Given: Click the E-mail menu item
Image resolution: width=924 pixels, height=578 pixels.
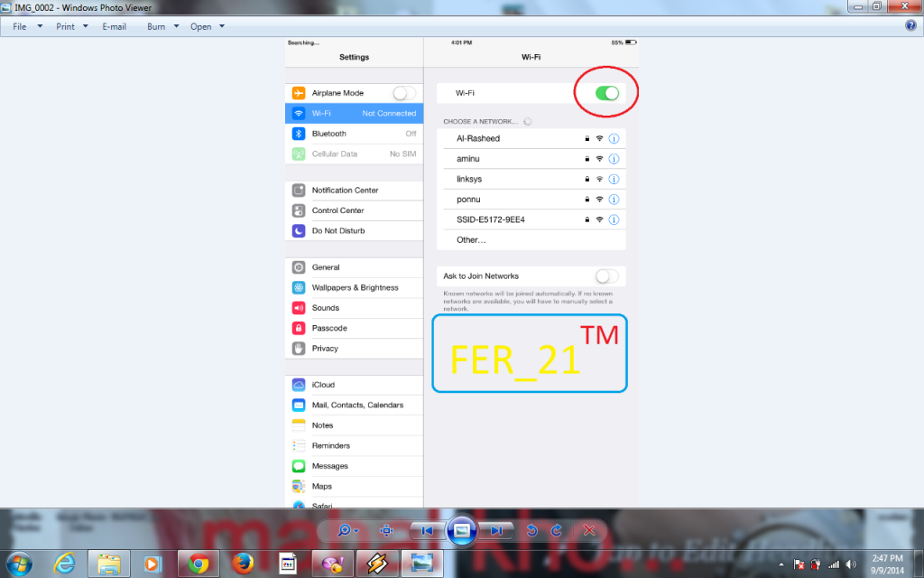Looking at the screenshot, I should (114, 26).
